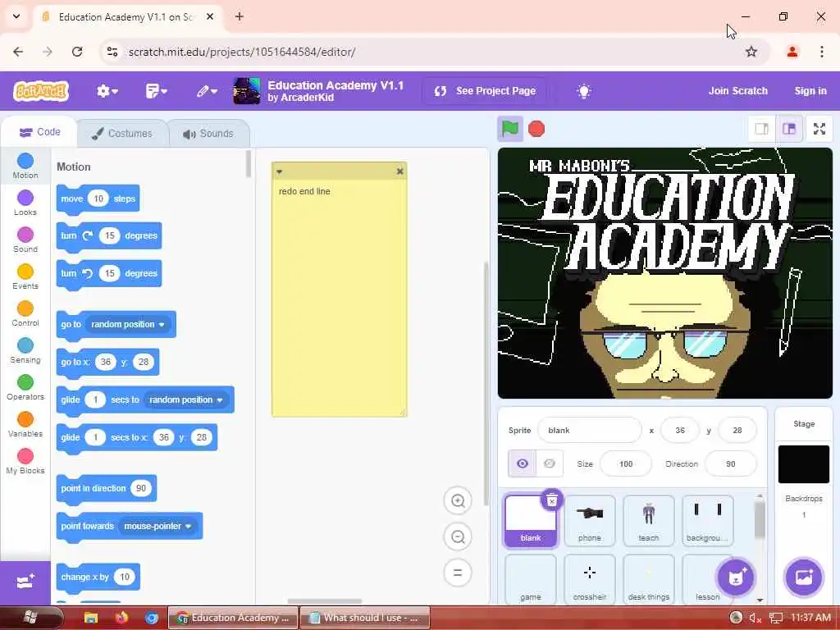This screenshot has width=840, height=630.
Task: Switch to the Costumes tab
Action: (122, 134)
